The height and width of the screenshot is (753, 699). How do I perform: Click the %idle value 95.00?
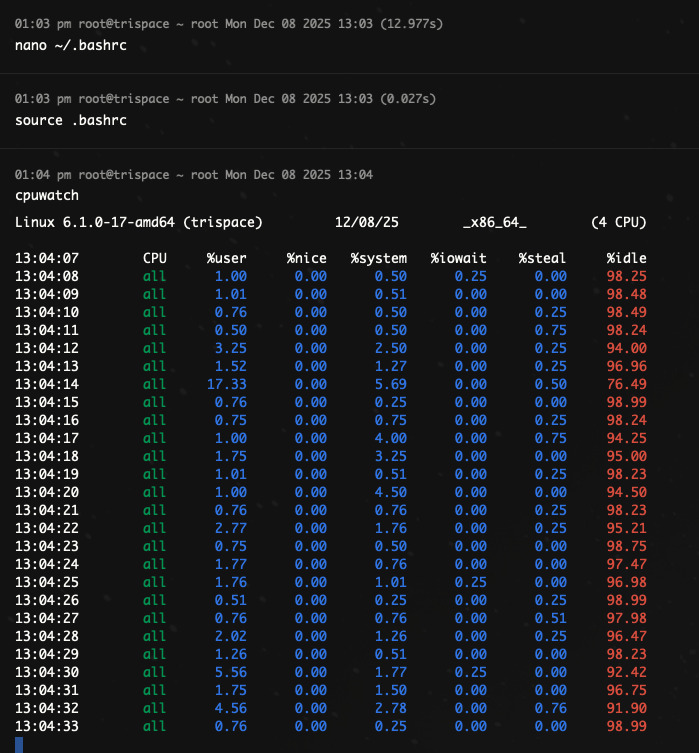[627, 456]
